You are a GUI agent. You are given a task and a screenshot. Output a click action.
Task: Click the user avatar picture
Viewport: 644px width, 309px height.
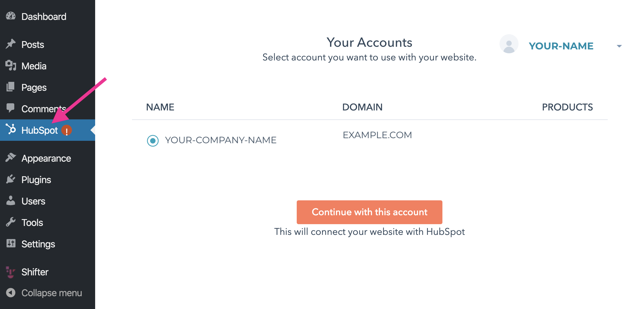click(509, 44)
